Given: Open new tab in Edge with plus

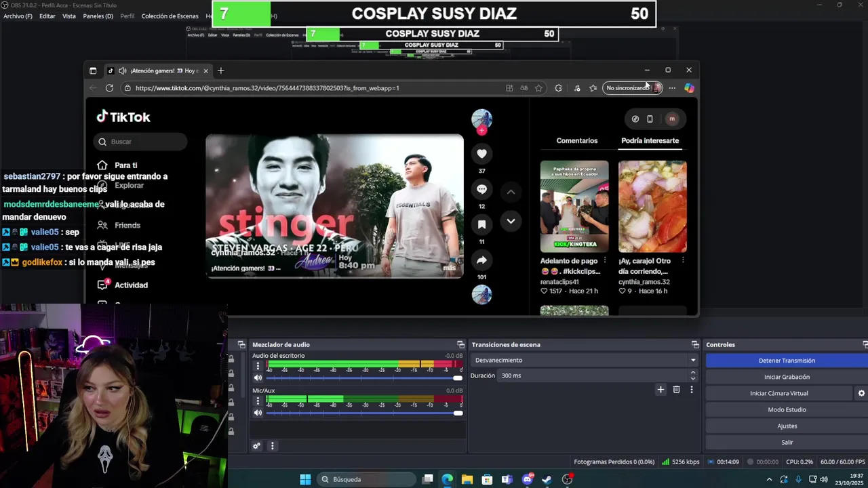Looking at the screenshot, I should coord(220,70).
